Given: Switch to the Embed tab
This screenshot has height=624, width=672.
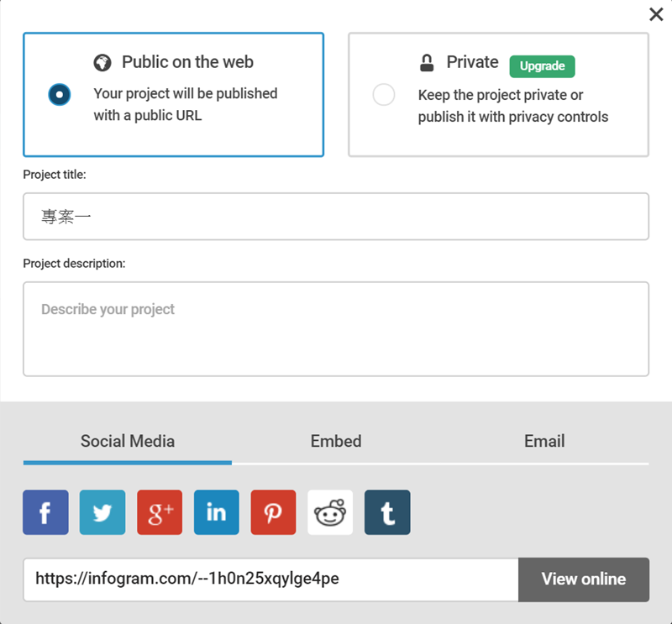Looking at the screenshot, I should tap(336, 442).
